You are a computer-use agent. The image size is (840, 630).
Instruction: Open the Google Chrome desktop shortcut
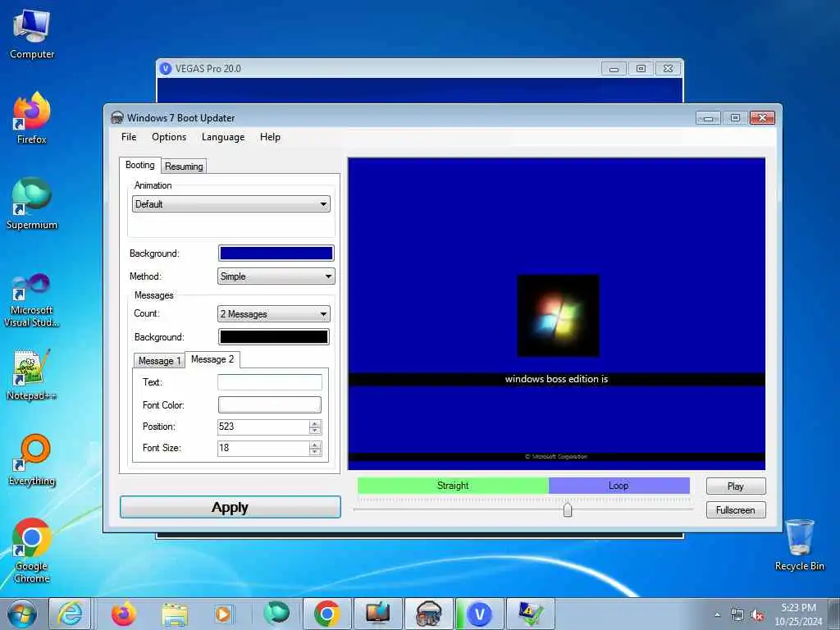click(x=32, y=550)
